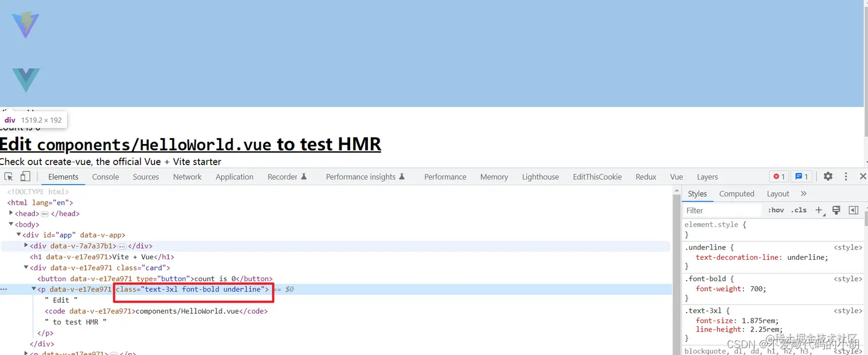Open the Application tab

(x=234, y=177)
